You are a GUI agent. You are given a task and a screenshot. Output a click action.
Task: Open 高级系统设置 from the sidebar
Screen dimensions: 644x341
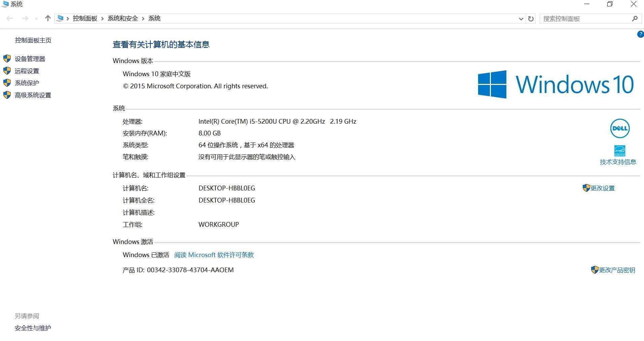(33, 95)
